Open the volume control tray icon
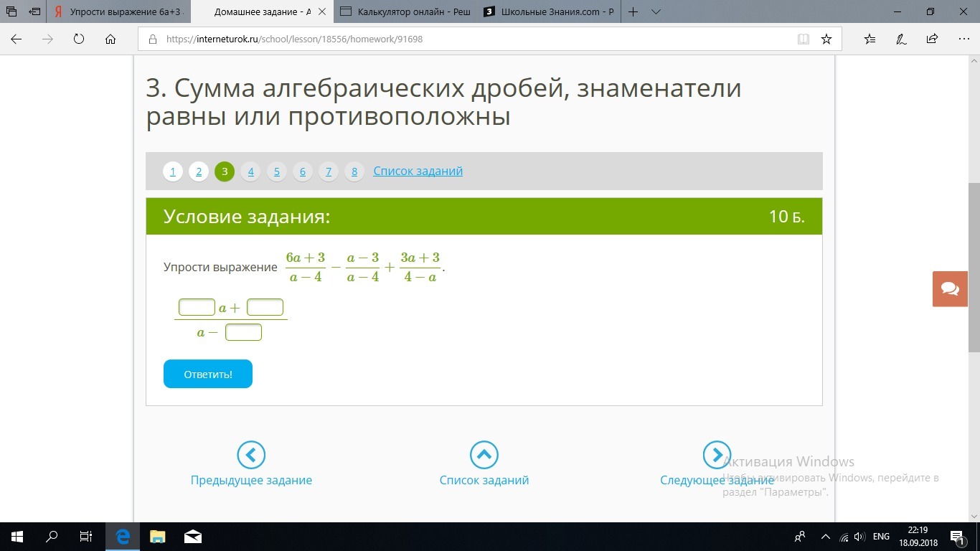The image size is (980, 551). pyautogui.click(x=859, y=537)
